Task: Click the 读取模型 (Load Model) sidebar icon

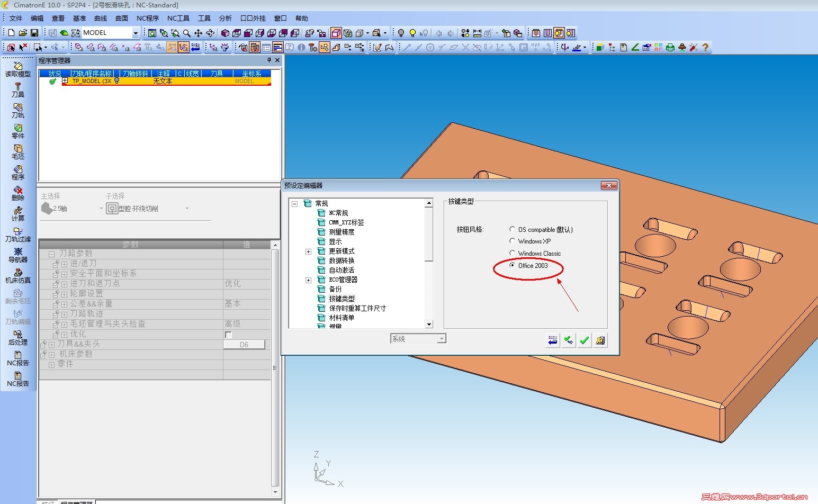Action: (18, 69)
